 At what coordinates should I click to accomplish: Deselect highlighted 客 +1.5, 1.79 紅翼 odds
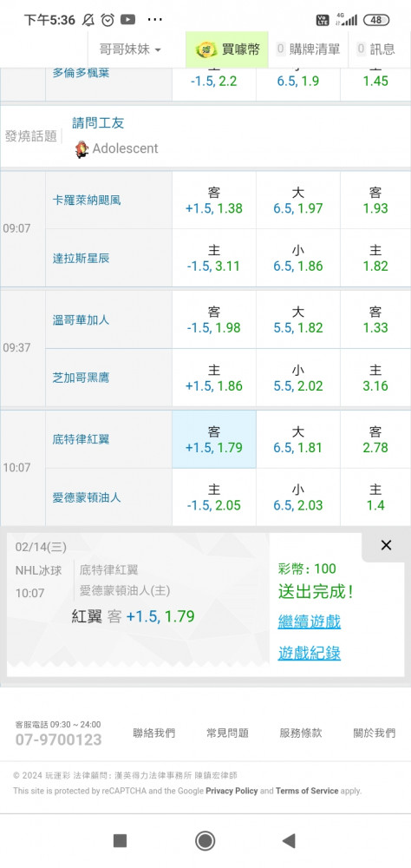pyautogui.click(x=214, y=439)
